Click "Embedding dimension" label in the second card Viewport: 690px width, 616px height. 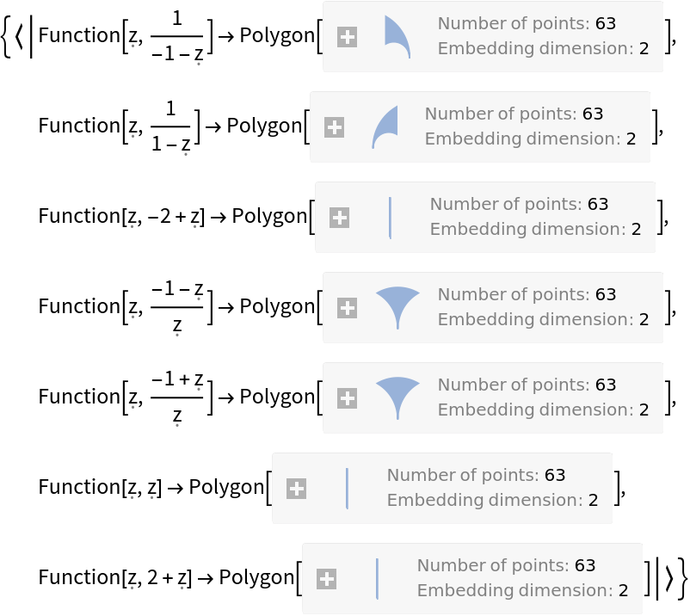coord(521,139)
